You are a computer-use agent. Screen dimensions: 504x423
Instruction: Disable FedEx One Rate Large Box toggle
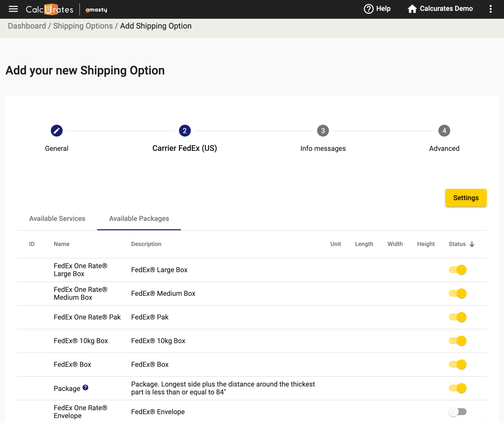pos(458,270)
